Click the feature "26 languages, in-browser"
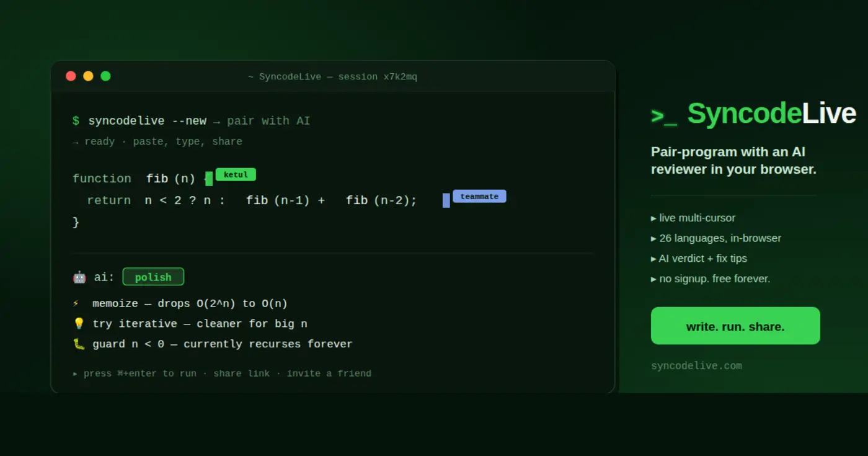The width and height of the screenshot is (868, 456). [x=720, y=238]
